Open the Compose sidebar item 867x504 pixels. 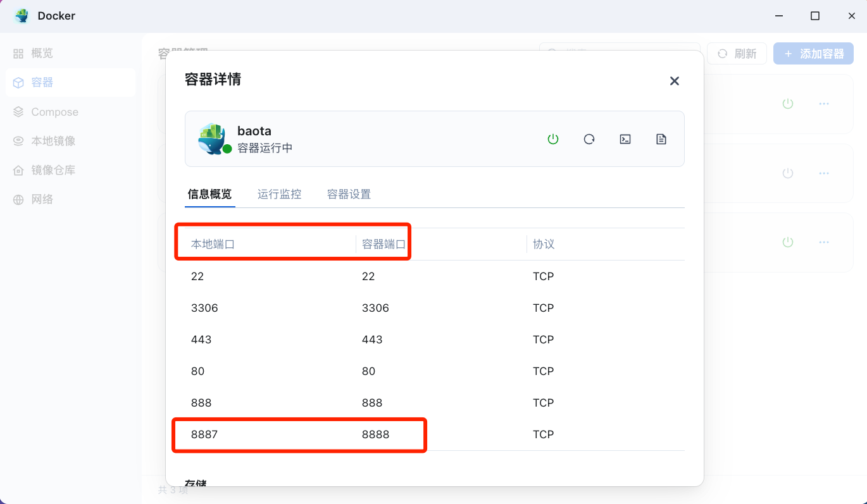(70, 112)
